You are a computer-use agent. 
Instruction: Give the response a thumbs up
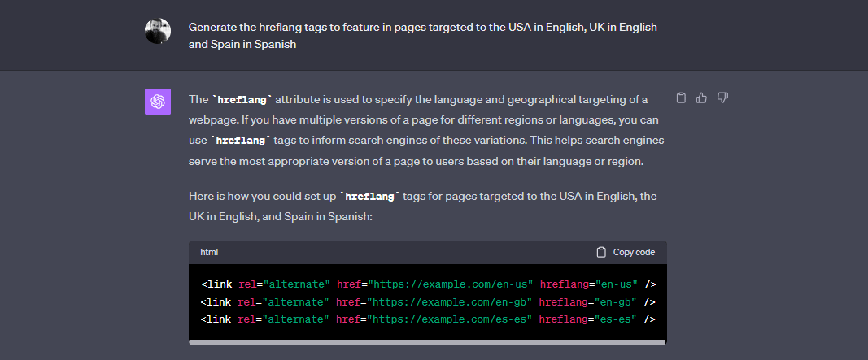point(701,98)
